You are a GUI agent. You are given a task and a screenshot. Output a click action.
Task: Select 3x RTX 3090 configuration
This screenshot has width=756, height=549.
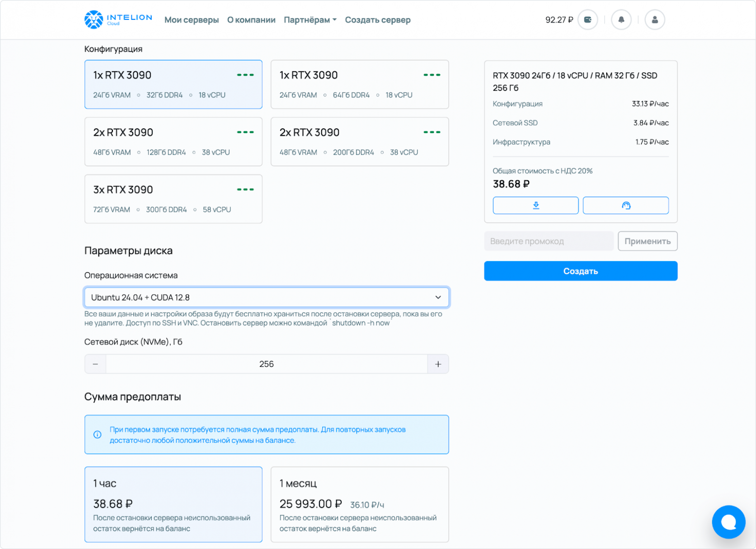point(173,199)
